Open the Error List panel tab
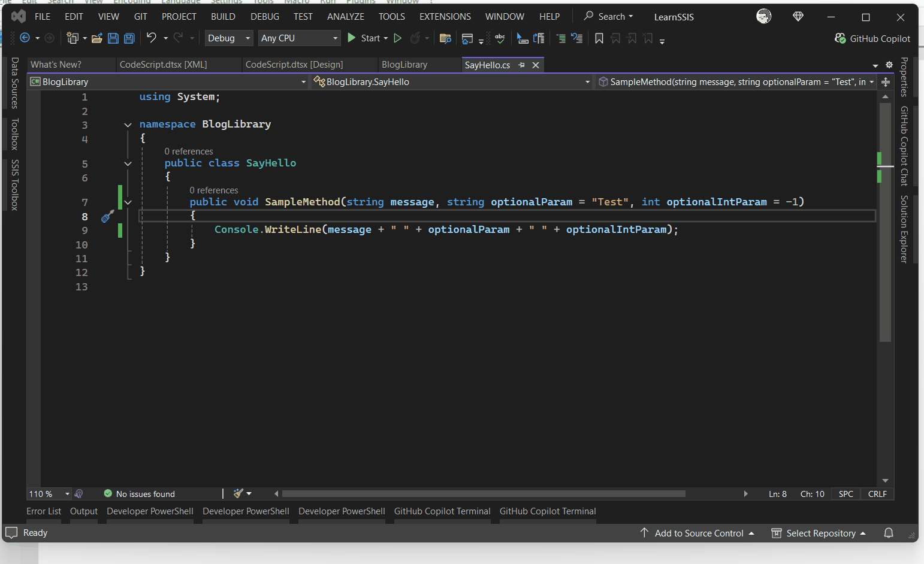The width and height of the screenshot is (924, 564). click(x=44, y=511)
